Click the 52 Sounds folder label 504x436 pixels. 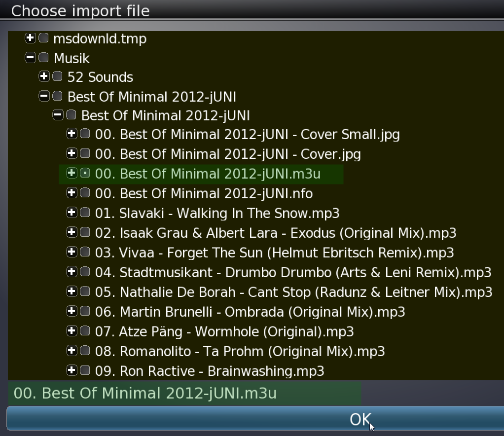click(x=100, y=77)
